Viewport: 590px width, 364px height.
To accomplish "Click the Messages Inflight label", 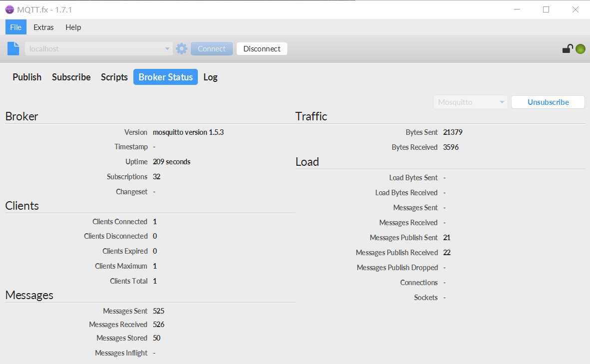I will [121, 353].
